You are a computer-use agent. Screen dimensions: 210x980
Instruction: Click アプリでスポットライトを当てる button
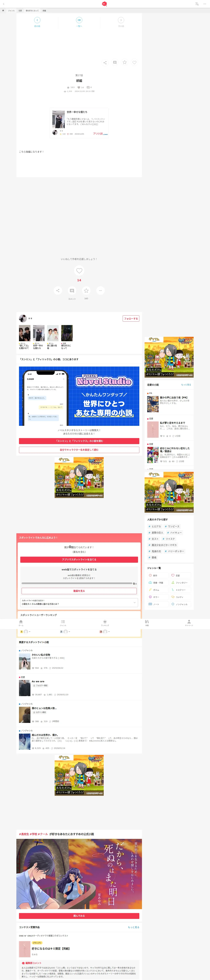(x=79, y=560)
